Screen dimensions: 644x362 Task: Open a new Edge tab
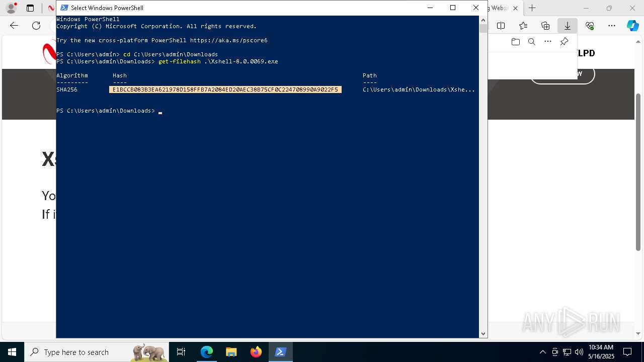pyautogui.click(x=532, y=8)
